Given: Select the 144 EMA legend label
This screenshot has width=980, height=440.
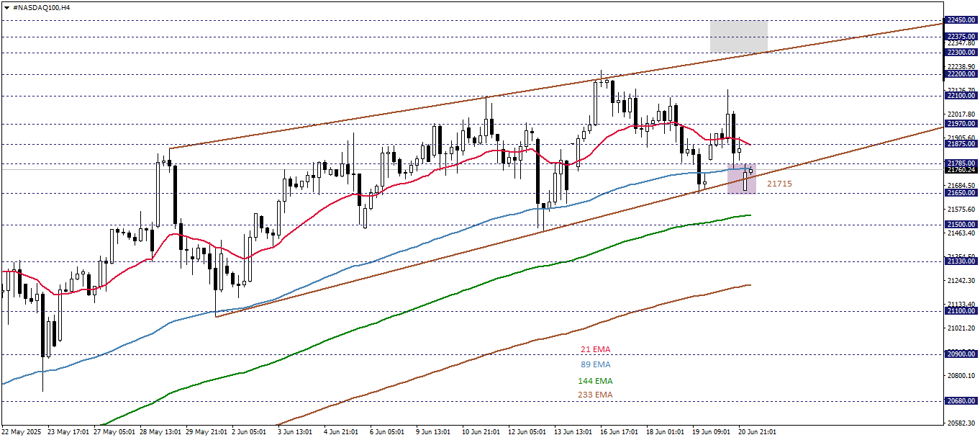Looking at the screenshot, I should [x=595, y=381].
